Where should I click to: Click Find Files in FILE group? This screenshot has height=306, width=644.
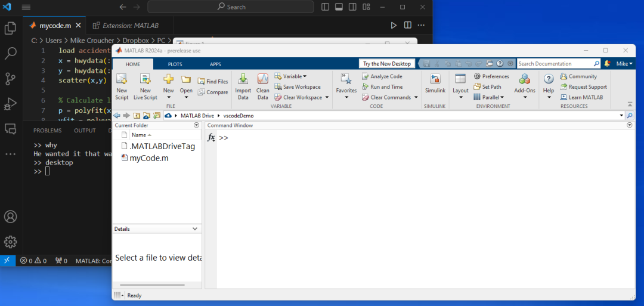point(213,81)
